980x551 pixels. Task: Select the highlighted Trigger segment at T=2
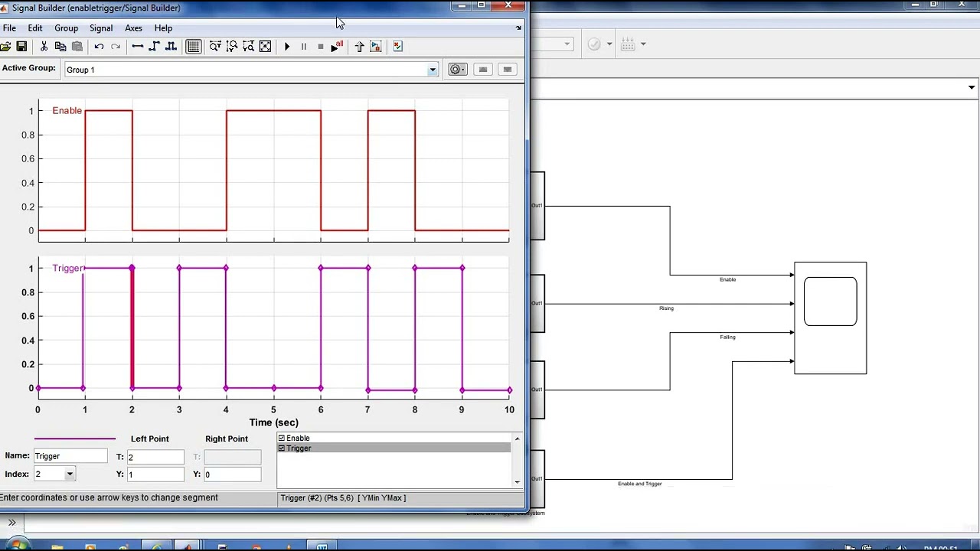tap(132, 328)
